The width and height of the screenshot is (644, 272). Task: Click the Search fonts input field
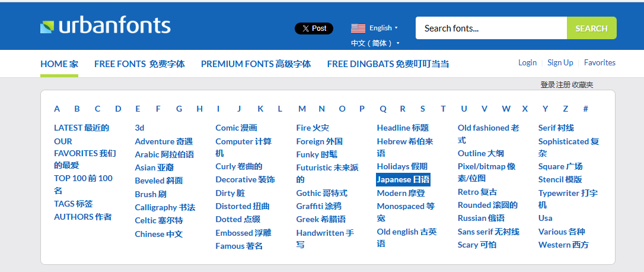(x=490, y=28)
